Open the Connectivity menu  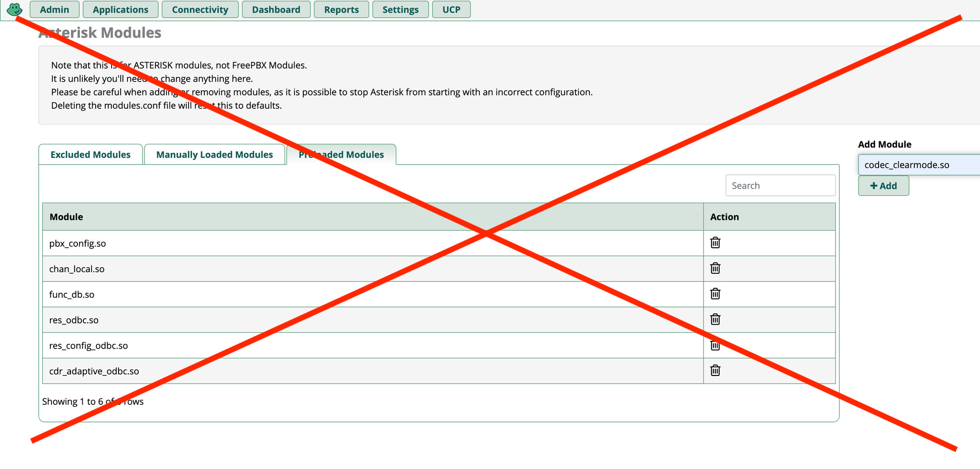[x=200, y=9]
